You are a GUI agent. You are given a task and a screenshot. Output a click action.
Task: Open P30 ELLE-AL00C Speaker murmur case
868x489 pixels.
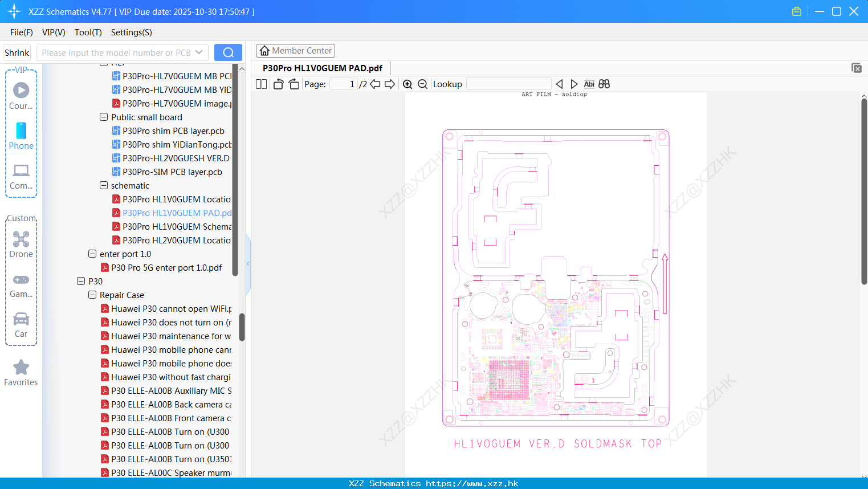[x=166, y=472]
